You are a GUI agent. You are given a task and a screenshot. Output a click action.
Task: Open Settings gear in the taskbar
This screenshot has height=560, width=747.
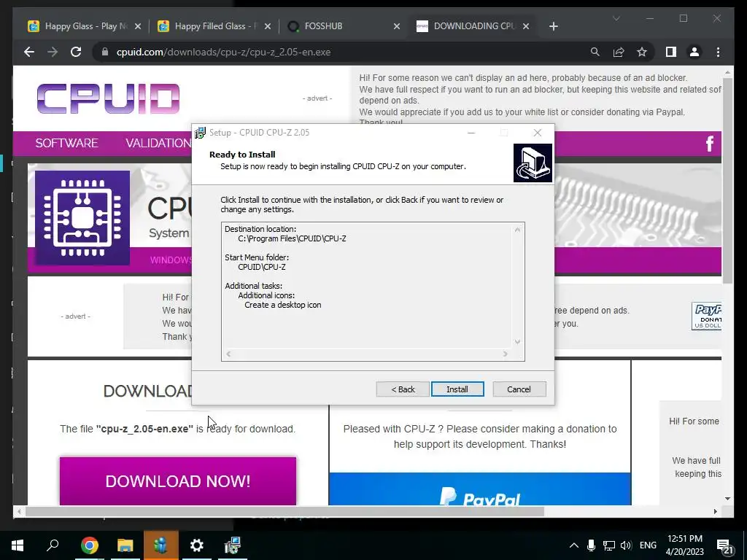(x=197, y=545)
